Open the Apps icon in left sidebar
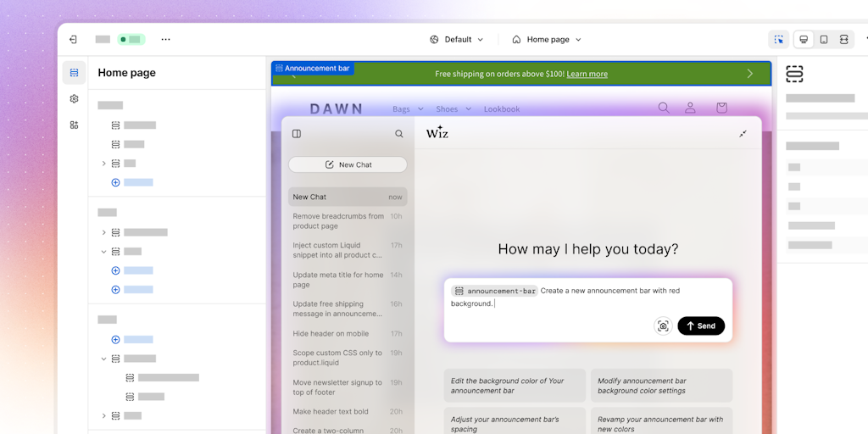Image resolution: width=868 pixels, height=434 pixels. click(74, 125)
